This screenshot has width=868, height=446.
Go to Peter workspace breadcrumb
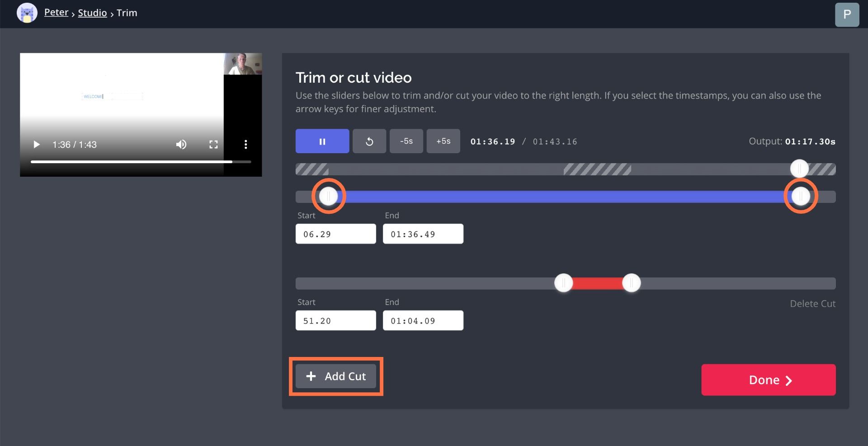(x=56, y=13)
